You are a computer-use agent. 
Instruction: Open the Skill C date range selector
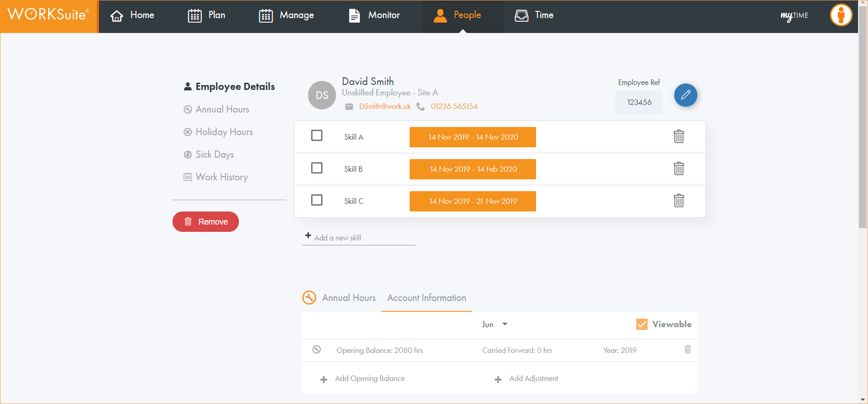472,201
